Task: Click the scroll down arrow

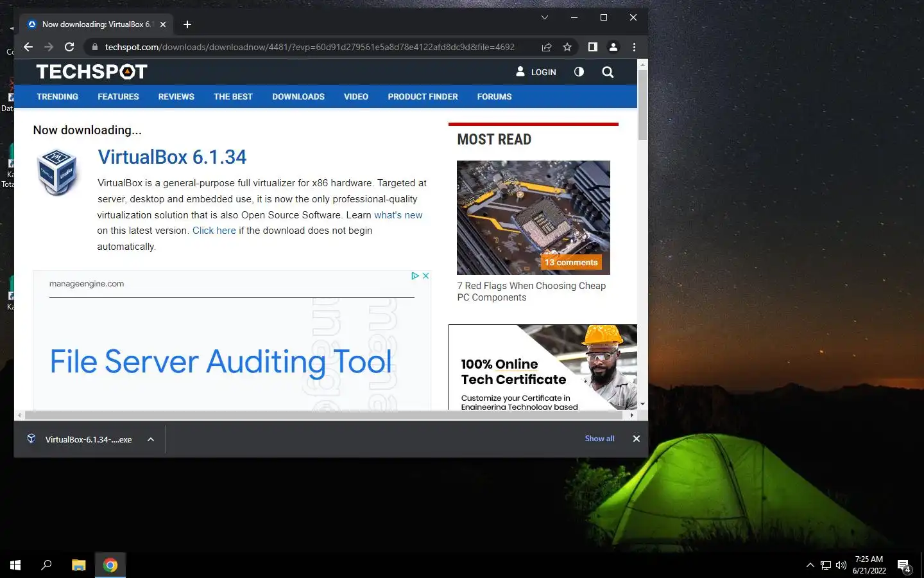Action: tap(642, 405)
